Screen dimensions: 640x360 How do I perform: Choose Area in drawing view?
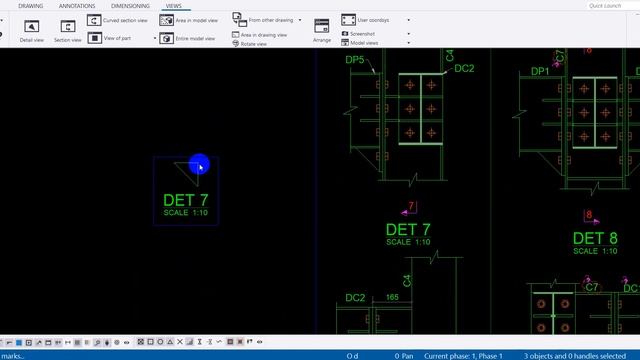[x=259, y=35]
